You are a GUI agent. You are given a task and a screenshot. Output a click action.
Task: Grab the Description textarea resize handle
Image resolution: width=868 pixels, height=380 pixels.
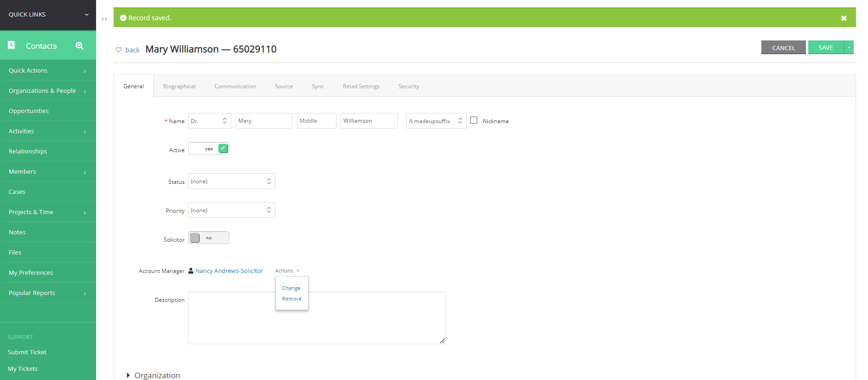point(442,340)
